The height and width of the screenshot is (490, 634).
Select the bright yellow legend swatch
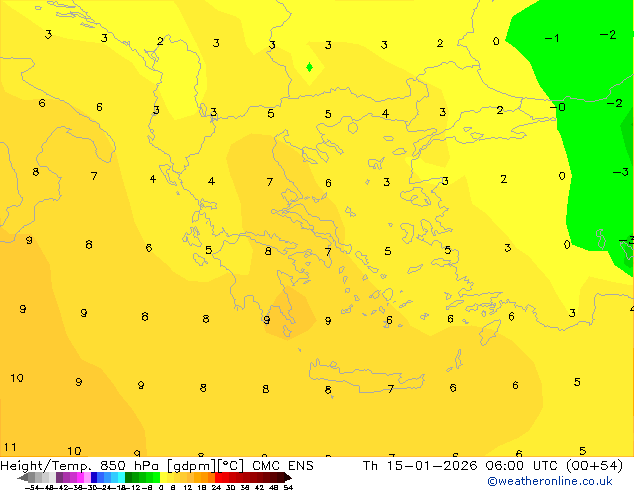tap(163, 477)
